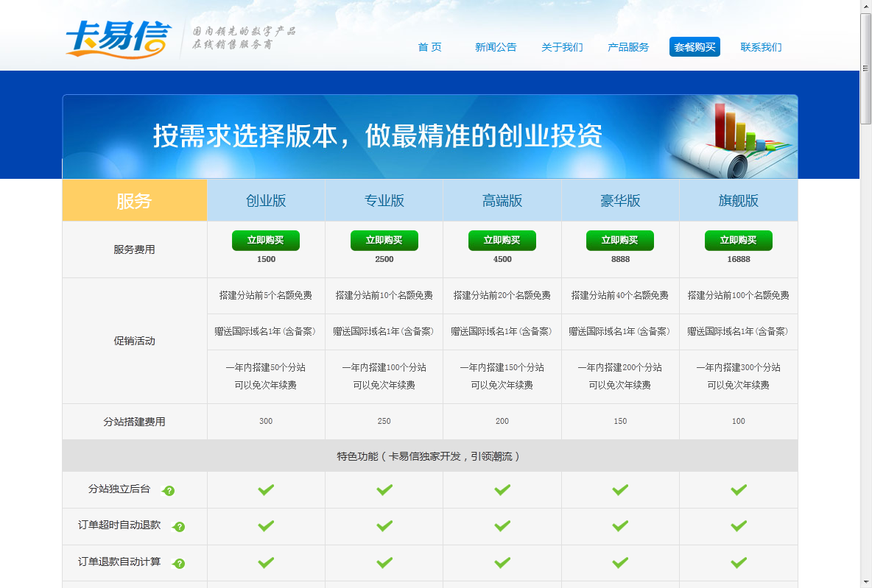Open the 联系我们 page
This screenshot has height=588, width=872.
pos(761,46)
